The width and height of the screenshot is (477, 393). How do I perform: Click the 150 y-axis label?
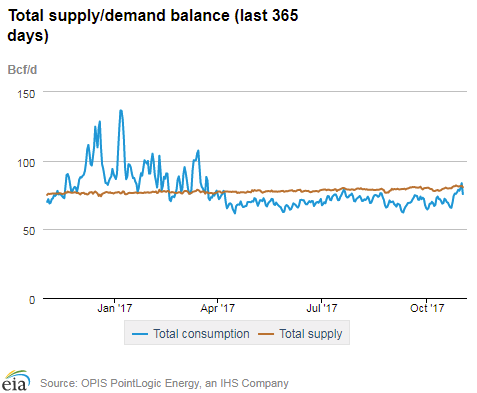click(x=26, y=94)
